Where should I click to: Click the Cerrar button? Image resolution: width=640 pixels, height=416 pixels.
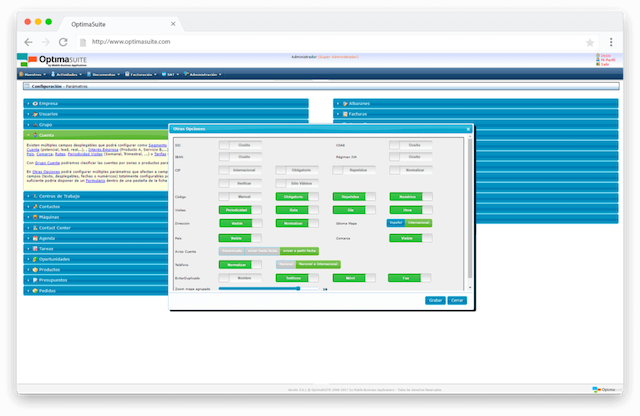click(x=457, y=300)
